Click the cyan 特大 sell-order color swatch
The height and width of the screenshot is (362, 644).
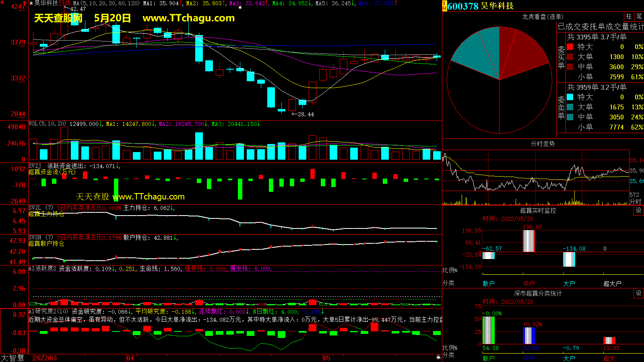point(570,97)
